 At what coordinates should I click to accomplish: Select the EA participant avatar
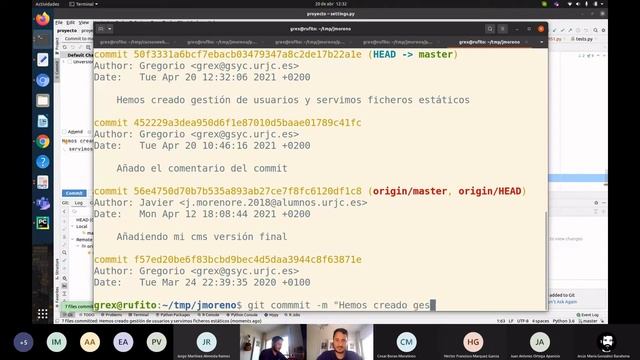coord(123,342)
